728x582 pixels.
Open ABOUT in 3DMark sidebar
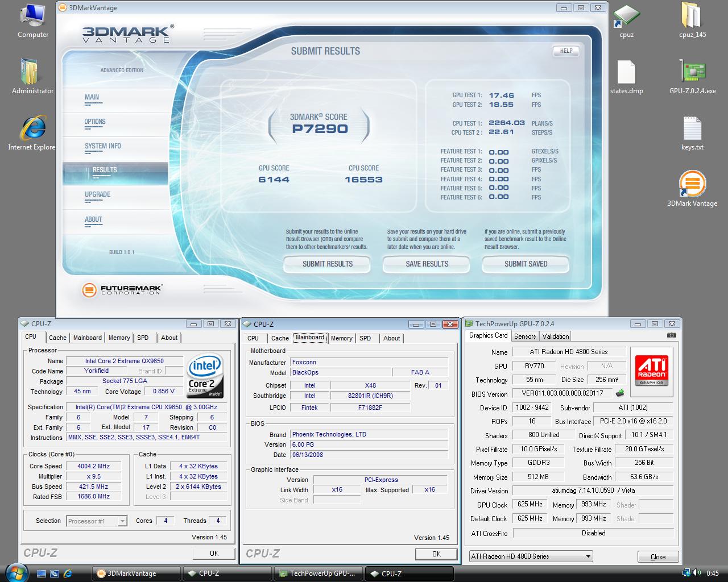click(x=93, y=219)
